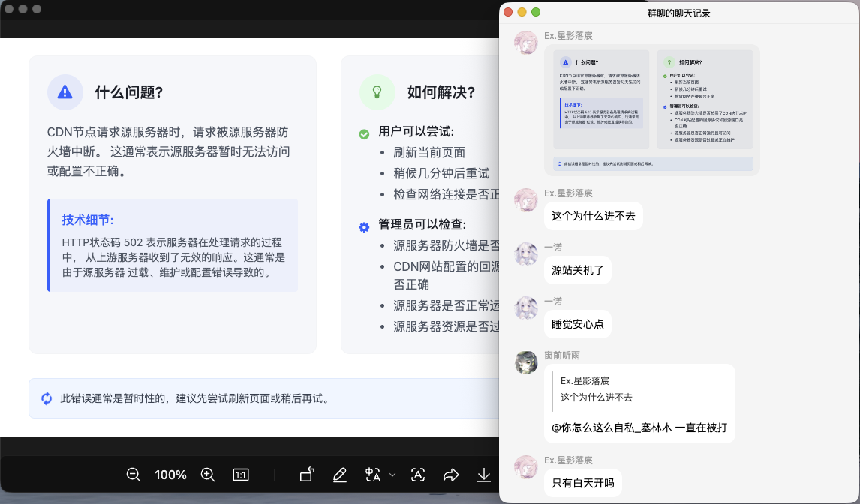Select the message bubble 睡觉安心点
Image resolution: width=860 pixels, height=504 pixels.
(x=577, y=323)
